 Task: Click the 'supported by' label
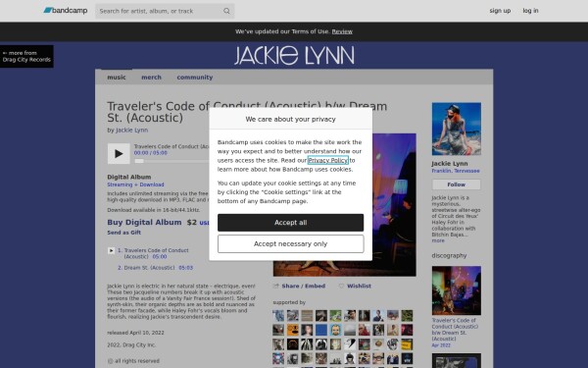tap(289, 302)
